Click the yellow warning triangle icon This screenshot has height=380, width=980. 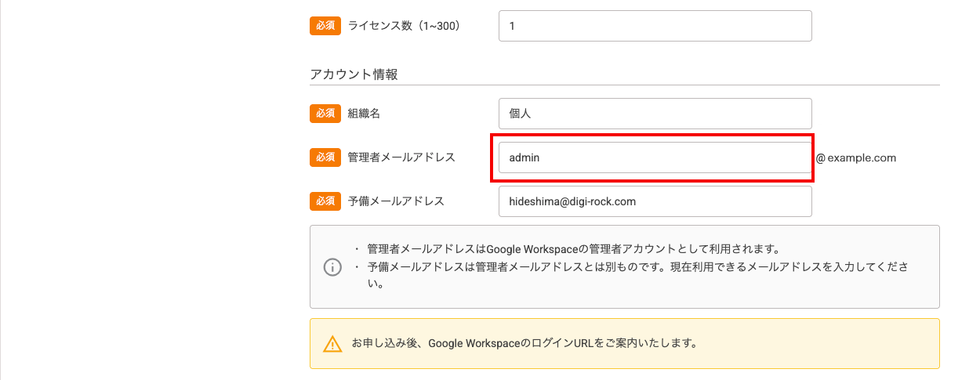coord(332,344)
